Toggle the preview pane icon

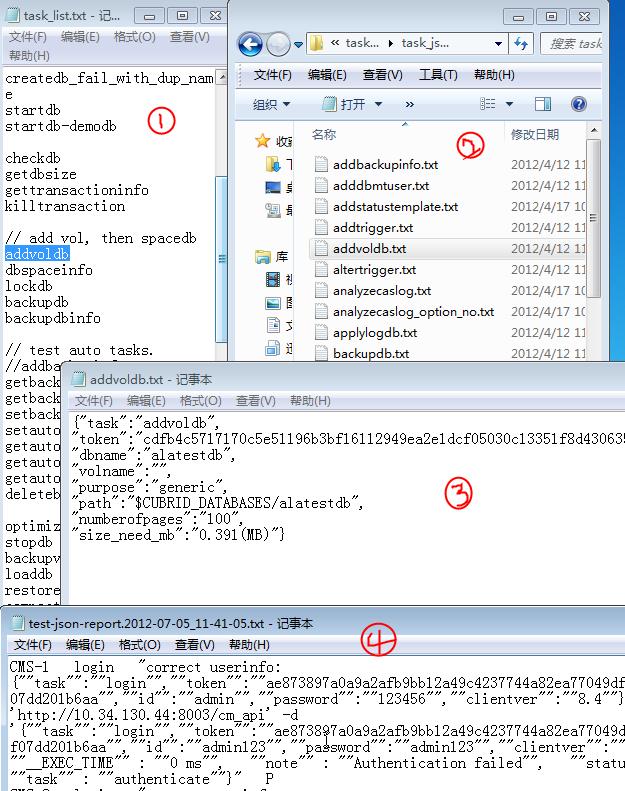point(542,104)
